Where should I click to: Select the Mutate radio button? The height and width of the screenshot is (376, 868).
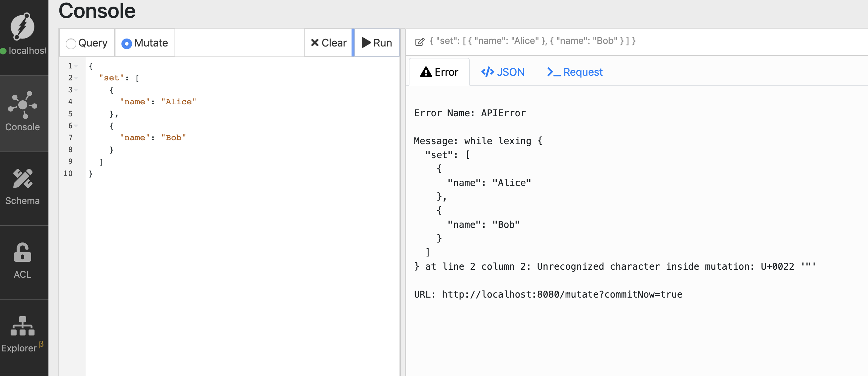coord(126,44)
